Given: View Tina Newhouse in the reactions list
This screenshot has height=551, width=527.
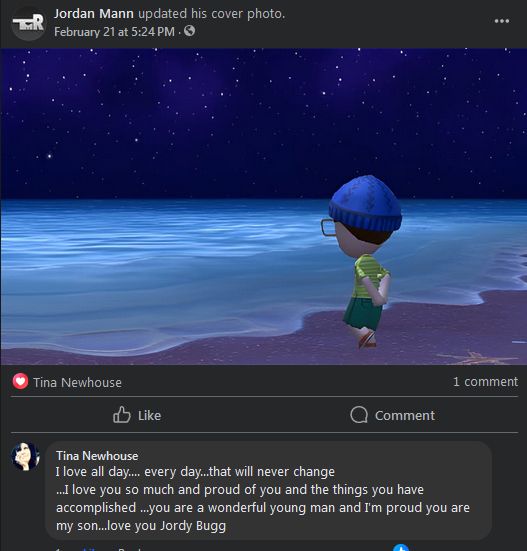Looking at the screenshot, I should point(77,382).
